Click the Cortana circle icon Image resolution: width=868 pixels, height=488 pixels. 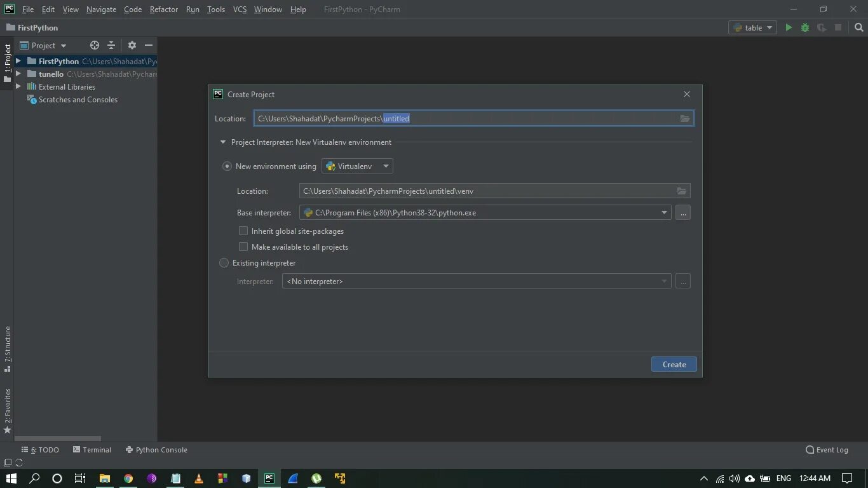click(x=57, y=478)
